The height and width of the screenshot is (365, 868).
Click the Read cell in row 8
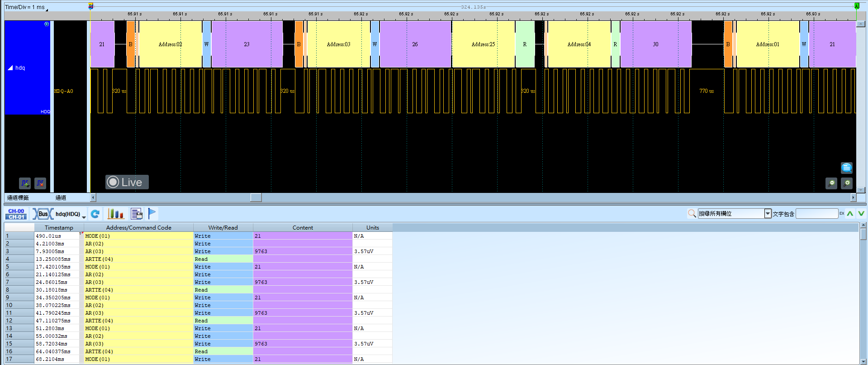223,290
